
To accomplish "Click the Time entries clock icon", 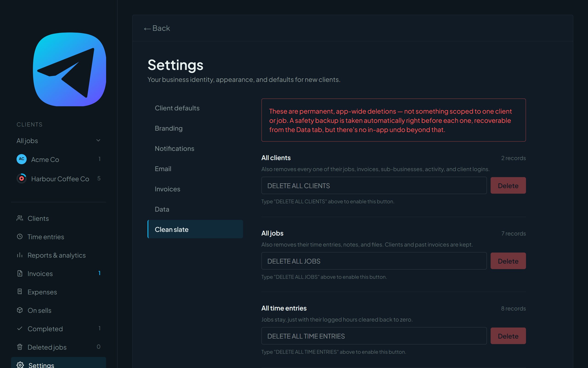I will [x=20, y=237].
